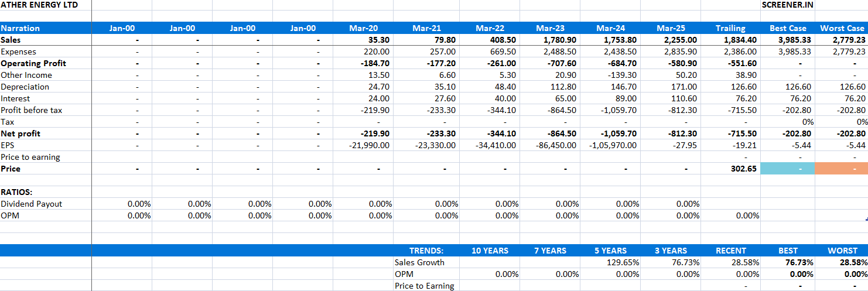Select the 3 YEARS trend header
The image size is (868, 291).
click(671, 251)
